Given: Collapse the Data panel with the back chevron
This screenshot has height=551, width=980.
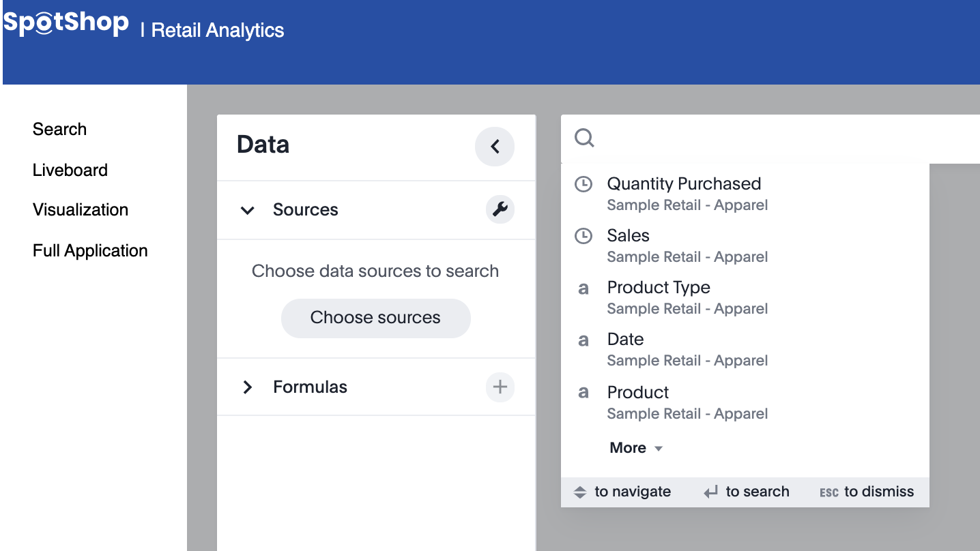Looking at the screenshot, I should click(495, 146).
